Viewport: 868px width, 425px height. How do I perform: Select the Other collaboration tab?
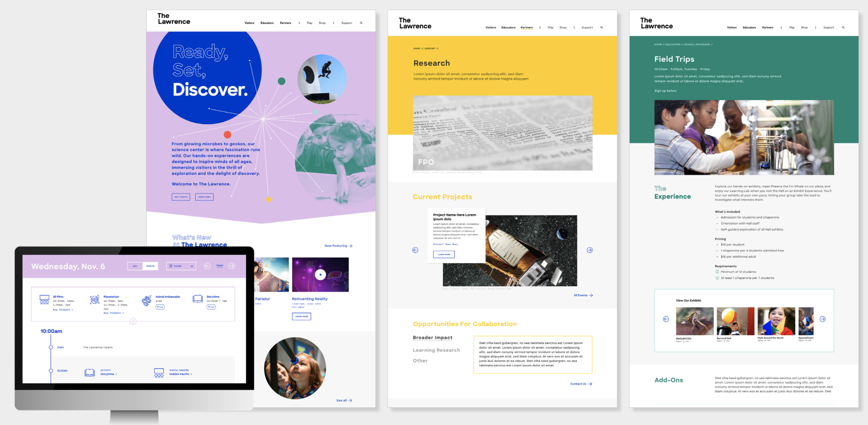[x=420, y=361]
